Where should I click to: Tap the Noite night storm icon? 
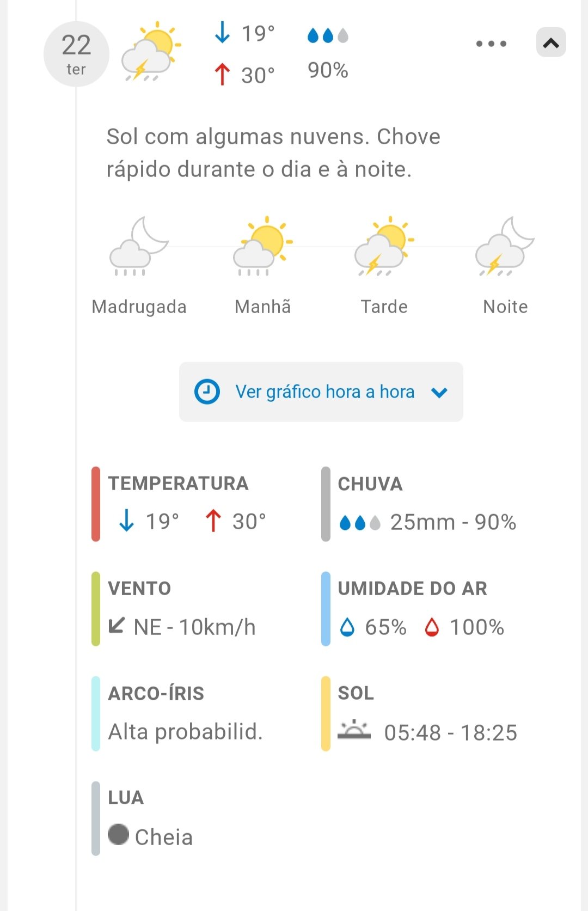tap(505, 246)
